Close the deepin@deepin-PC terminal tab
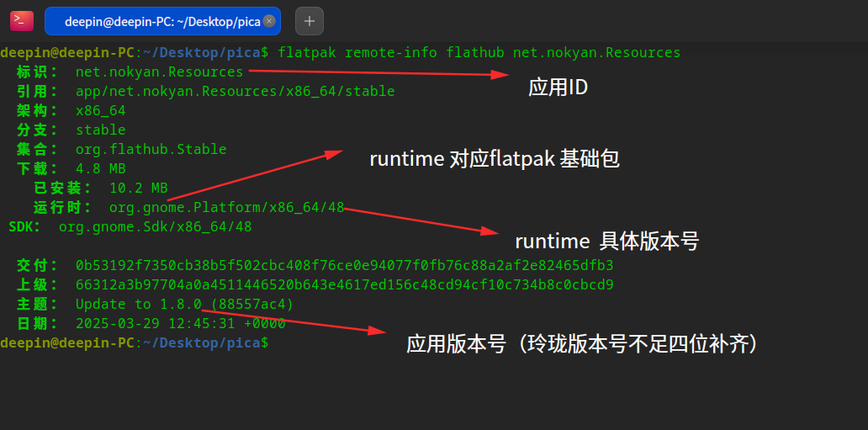The image size is (868, 430). [268, 21]
